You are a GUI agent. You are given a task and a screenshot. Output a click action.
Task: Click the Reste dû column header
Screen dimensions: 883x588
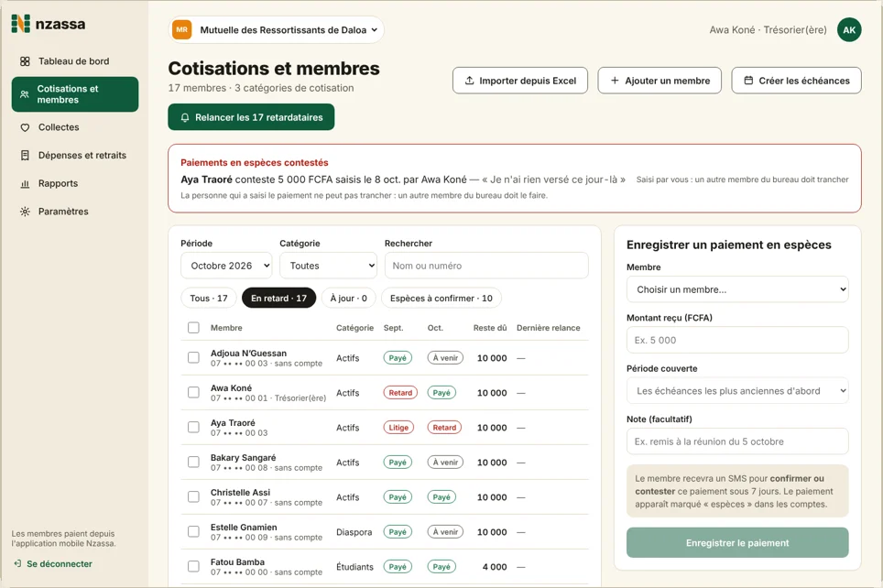click(x=490, y=328)
